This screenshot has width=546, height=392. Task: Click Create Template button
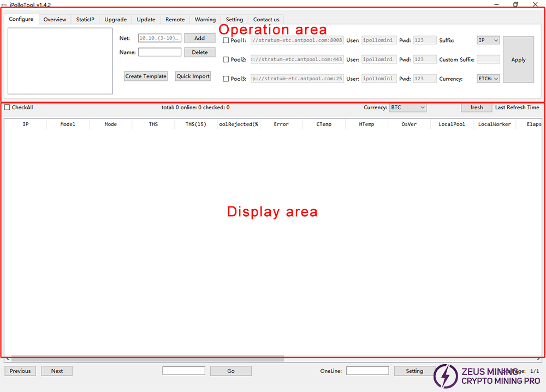(x=146, y=76)
